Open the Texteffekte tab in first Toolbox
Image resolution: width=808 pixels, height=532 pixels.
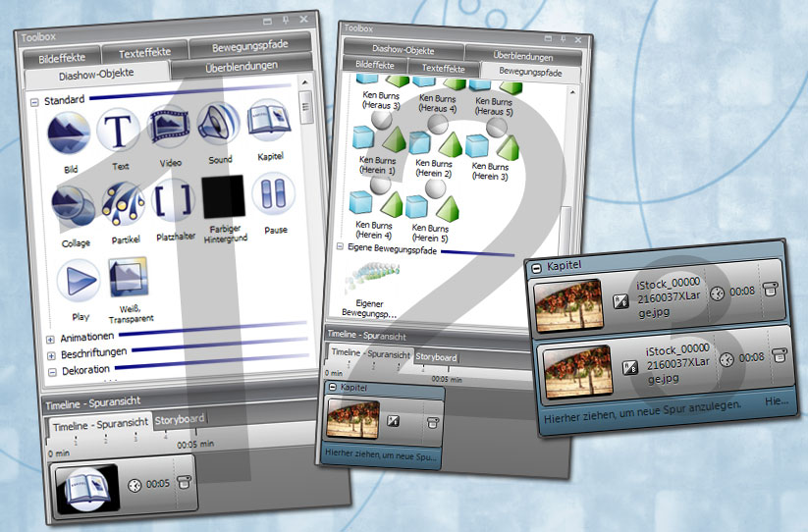pyautogui.click(x=144, y=53)
